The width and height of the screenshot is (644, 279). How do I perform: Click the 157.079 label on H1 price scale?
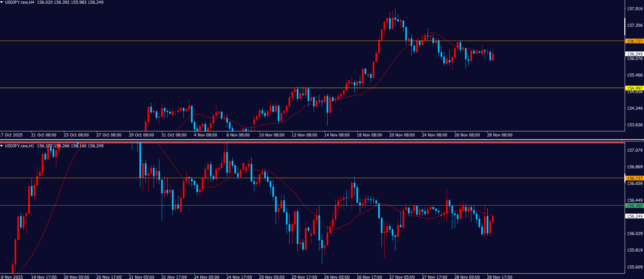pyautogui.click(x=635, y=150)
